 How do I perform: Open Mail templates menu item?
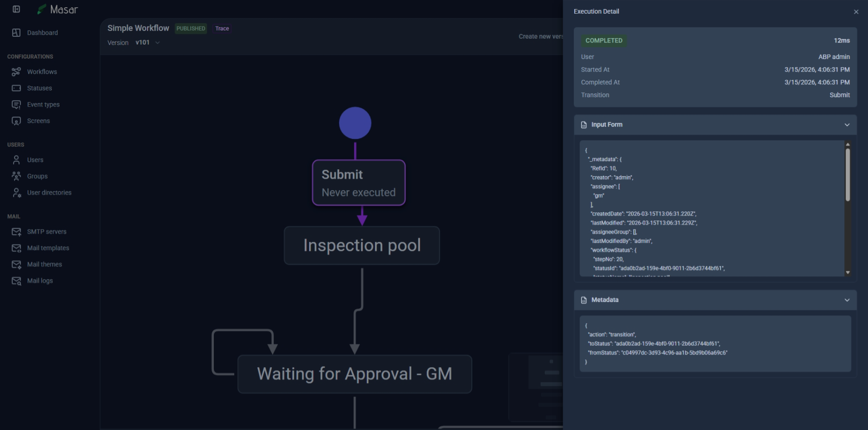48,248
